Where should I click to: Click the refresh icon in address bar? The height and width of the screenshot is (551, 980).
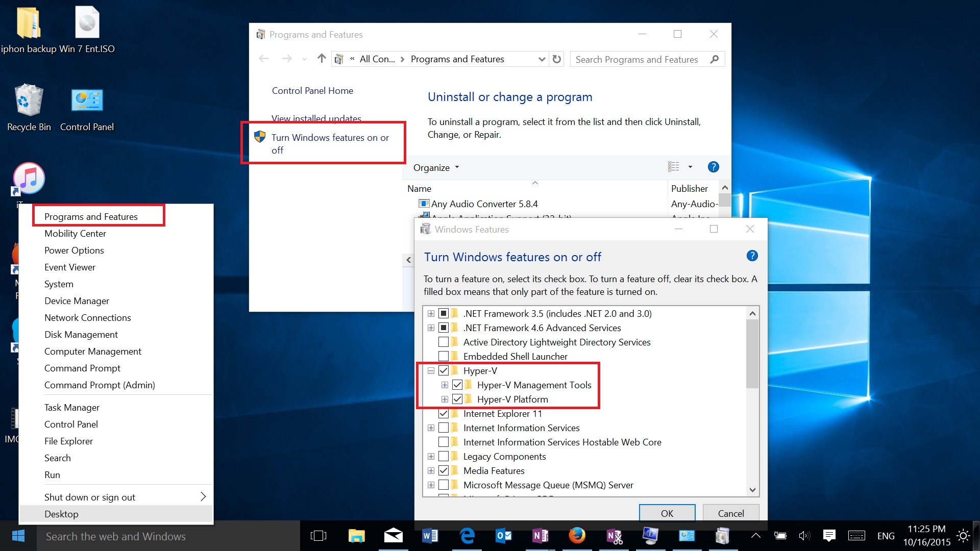point(557,59)
